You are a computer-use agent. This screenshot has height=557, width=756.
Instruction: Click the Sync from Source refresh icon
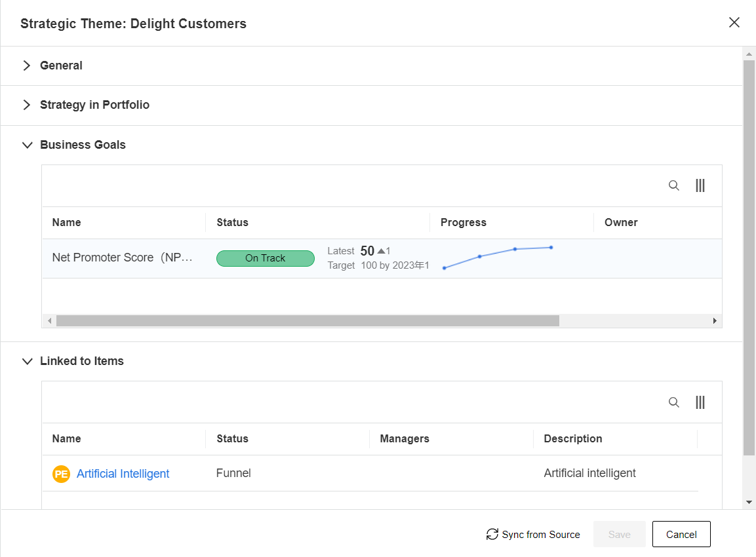(492, 535)
